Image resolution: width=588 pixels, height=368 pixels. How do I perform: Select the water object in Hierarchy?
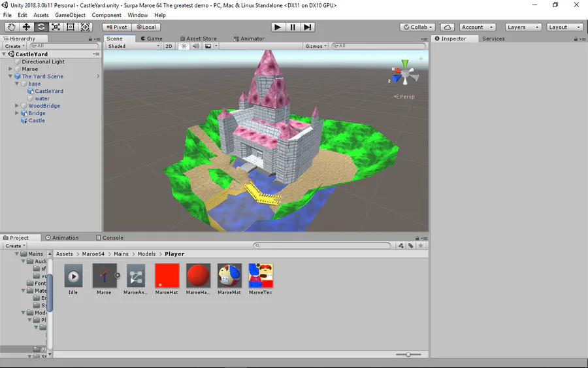click(x=42, y=98)
